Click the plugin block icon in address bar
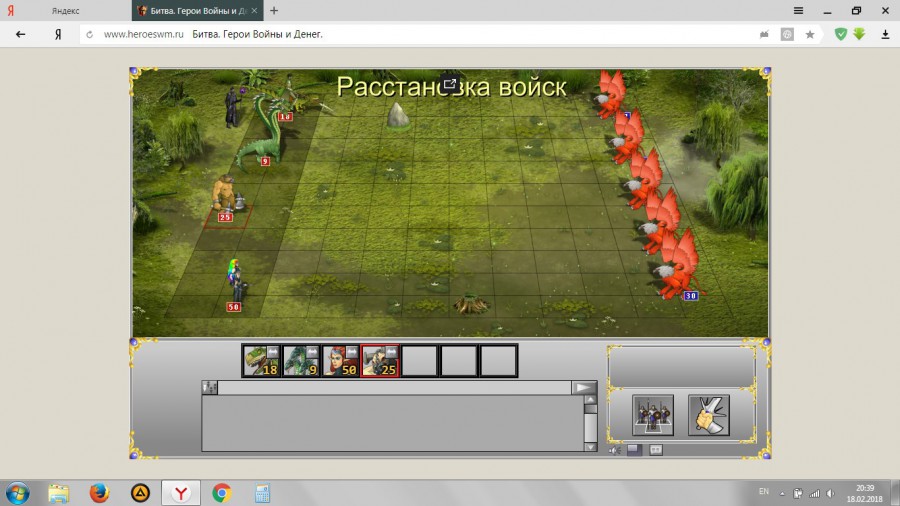This screenshot has height=506, width=900. (x=764, y=34)
